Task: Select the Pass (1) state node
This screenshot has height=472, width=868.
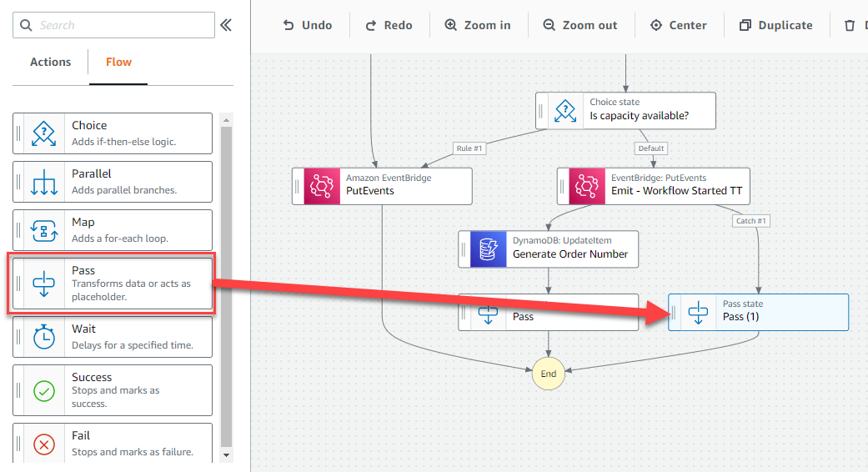Action: click(x=759, y=313)
